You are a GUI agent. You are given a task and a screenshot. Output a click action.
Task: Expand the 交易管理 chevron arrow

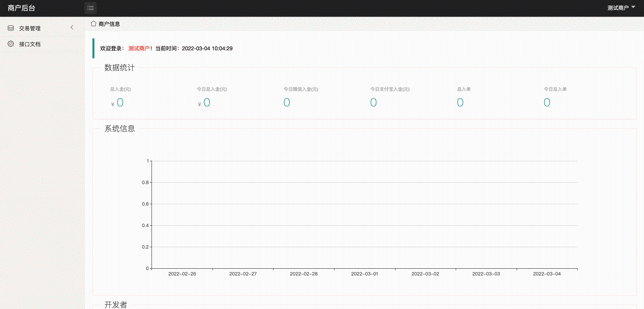pos(72,27)
